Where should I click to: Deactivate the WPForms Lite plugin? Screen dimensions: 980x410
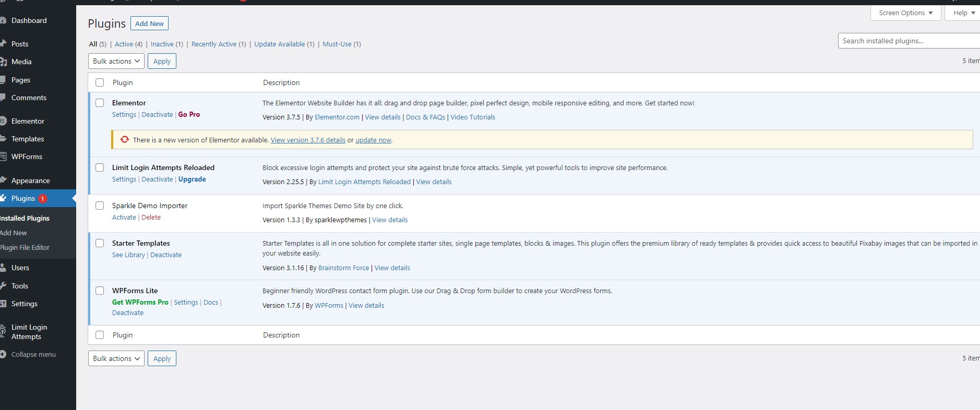(x=128, y=313)
